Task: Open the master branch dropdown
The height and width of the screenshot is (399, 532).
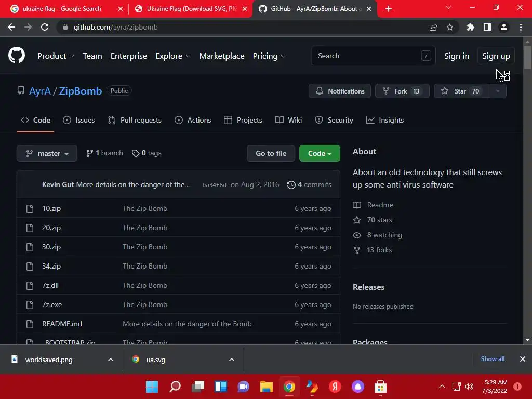Action: click(47, 153)
